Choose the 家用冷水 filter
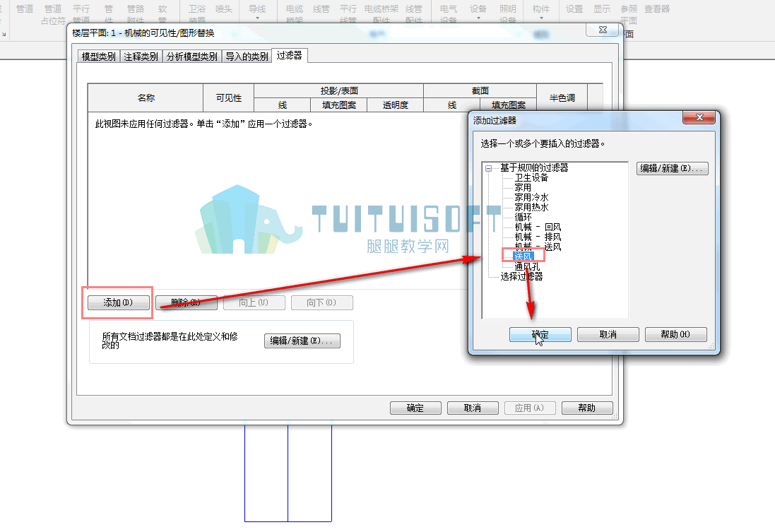 tap(531, 197)
